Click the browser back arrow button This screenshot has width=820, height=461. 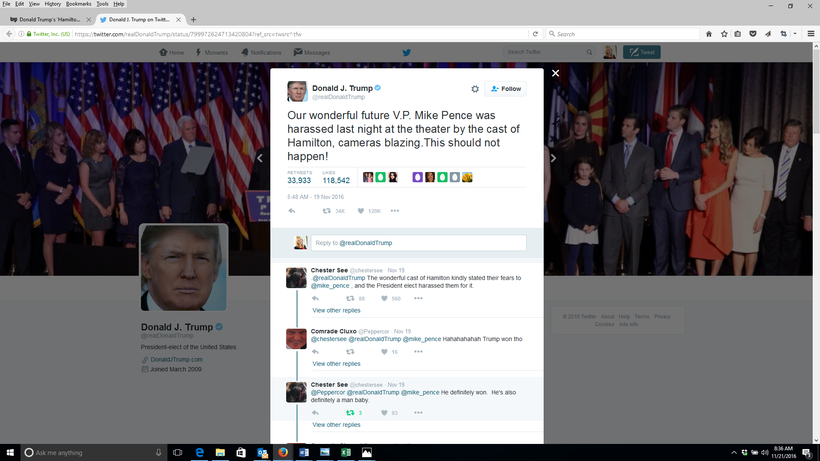point(9,34)
